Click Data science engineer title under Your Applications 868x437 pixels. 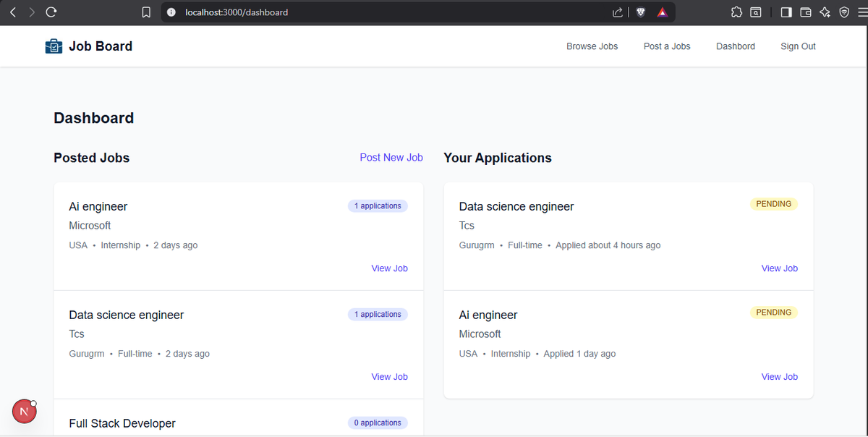click(516, 207)
